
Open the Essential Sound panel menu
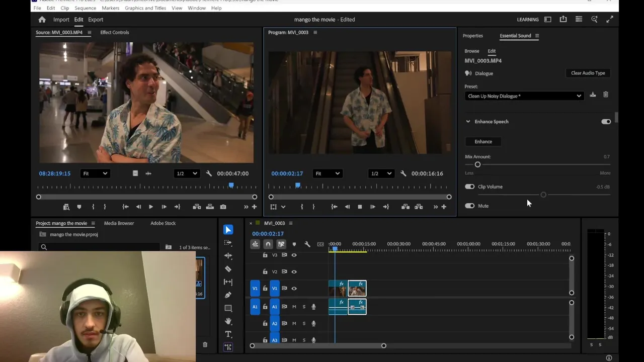(x=537, y=36)
